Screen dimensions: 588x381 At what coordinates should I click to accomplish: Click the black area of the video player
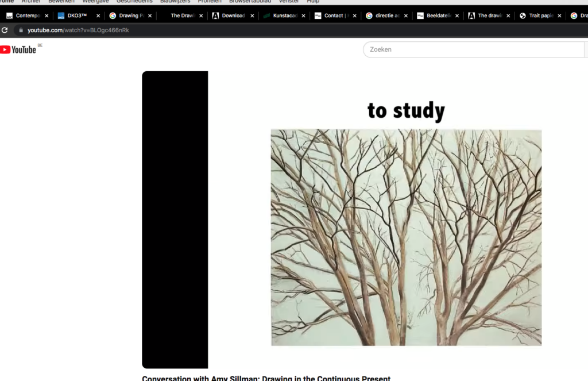[175, 220]
